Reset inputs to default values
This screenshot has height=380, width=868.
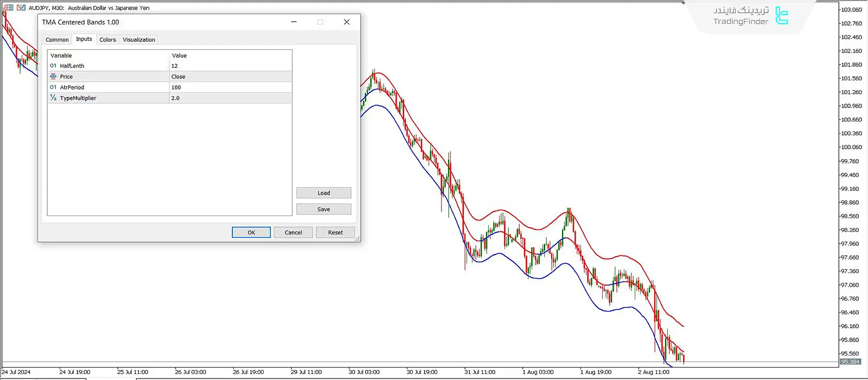coord(335,232)
